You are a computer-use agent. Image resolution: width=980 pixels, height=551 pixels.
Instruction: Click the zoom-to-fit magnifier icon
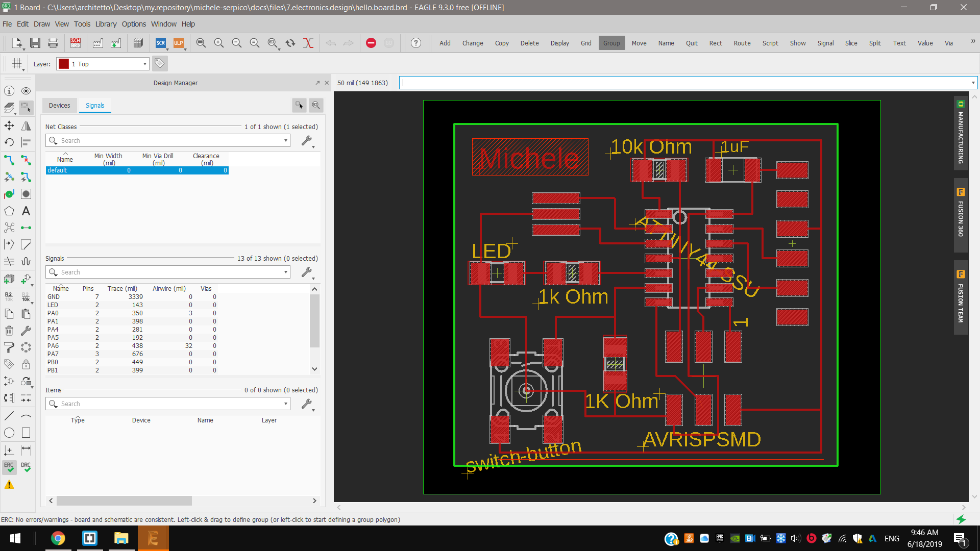(201, 43)
